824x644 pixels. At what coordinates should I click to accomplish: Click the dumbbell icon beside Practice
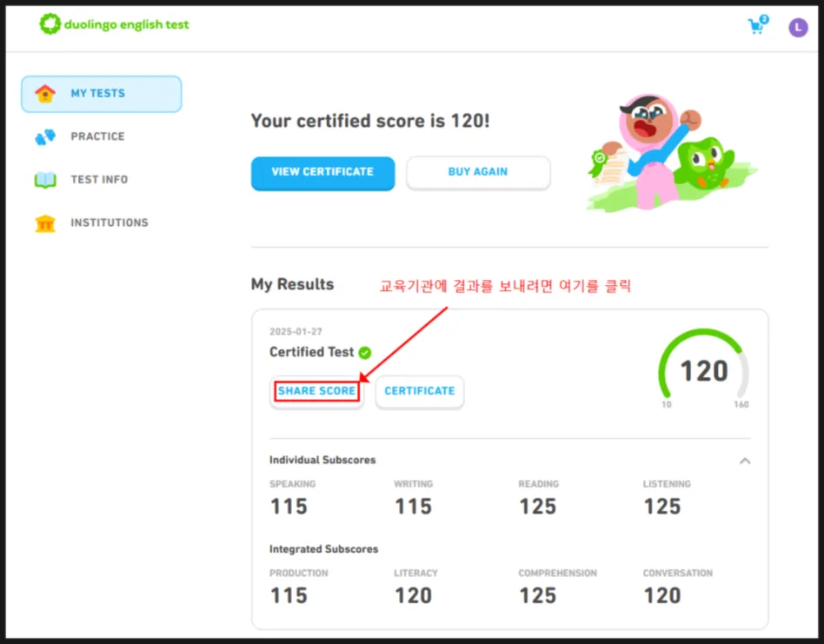(x=45, y=136)
